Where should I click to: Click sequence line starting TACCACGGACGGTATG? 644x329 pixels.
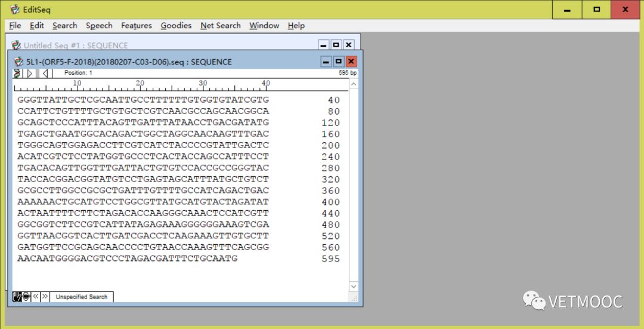pyautogui.click(x=143, y=179)
